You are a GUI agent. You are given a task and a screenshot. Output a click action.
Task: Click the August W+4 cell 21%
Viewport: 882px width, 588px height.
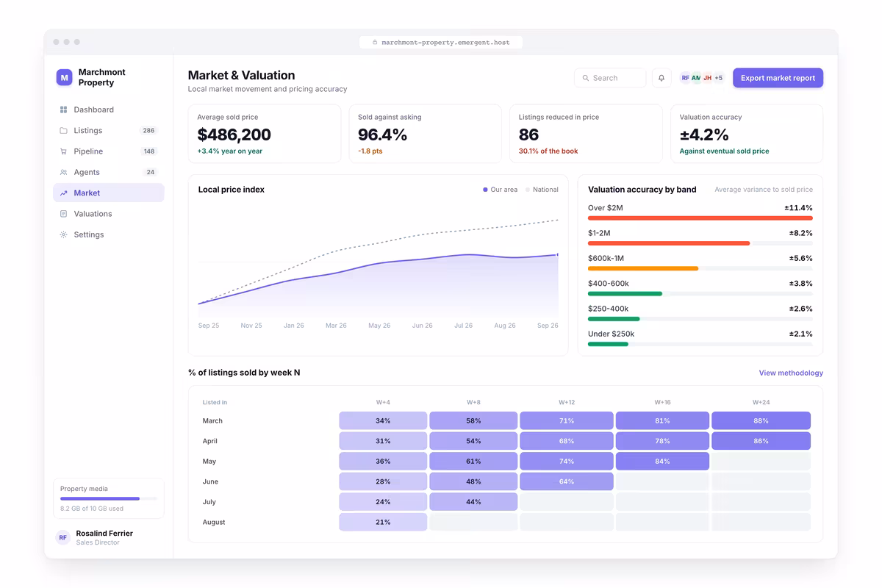pyautogui.click(x=383, y=522)
